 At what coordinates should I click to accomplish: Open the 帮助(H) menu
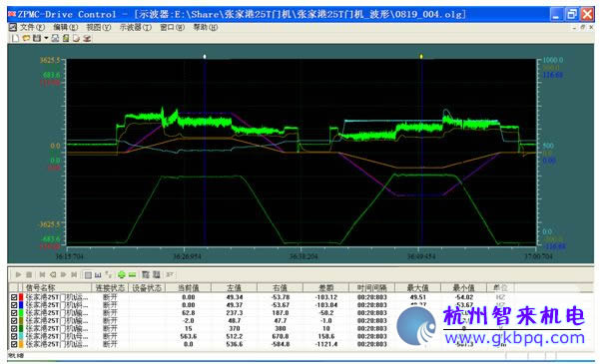[206, 27]
